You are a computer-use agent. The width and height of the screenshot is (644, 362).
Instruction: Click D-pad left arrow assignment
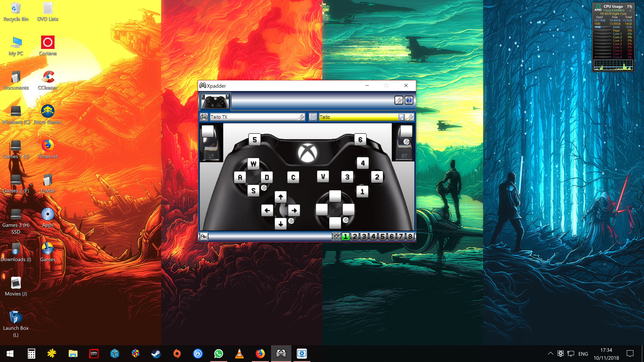coord(267,210)
